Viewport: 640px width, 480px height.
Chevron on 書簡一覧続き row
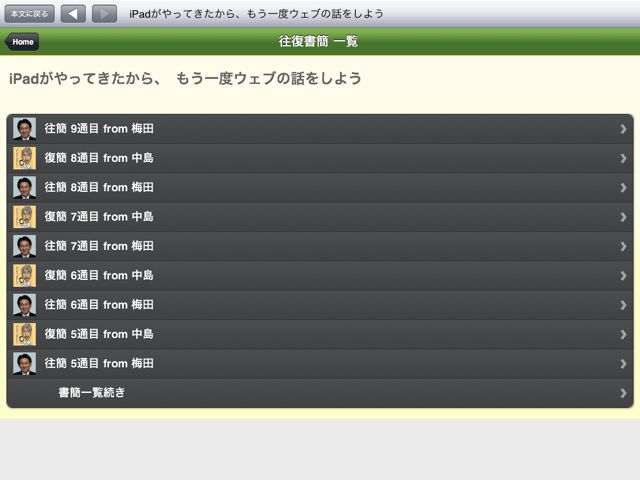click(x=623, y=394)
